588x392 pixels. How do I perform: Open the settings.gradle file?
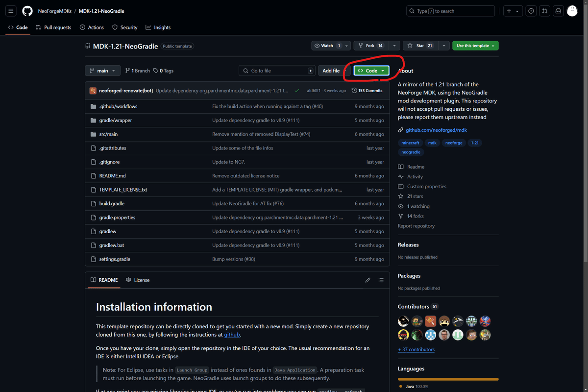[115, 259]
